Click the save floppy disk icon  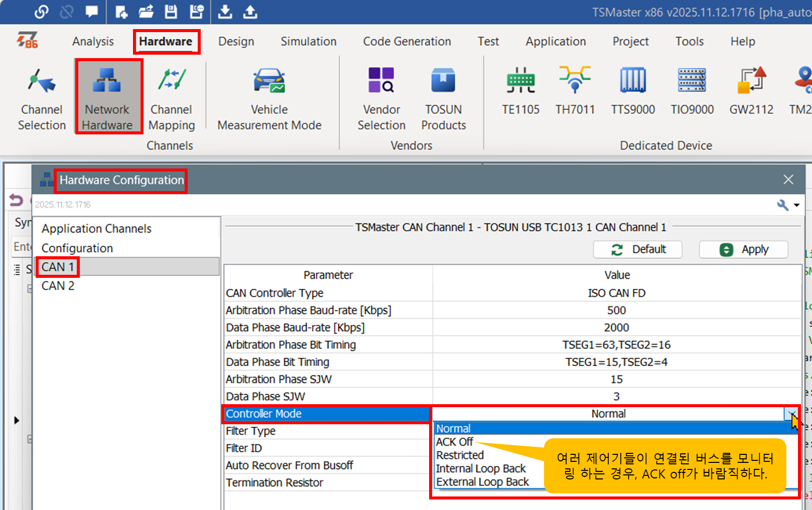[171, 12]
